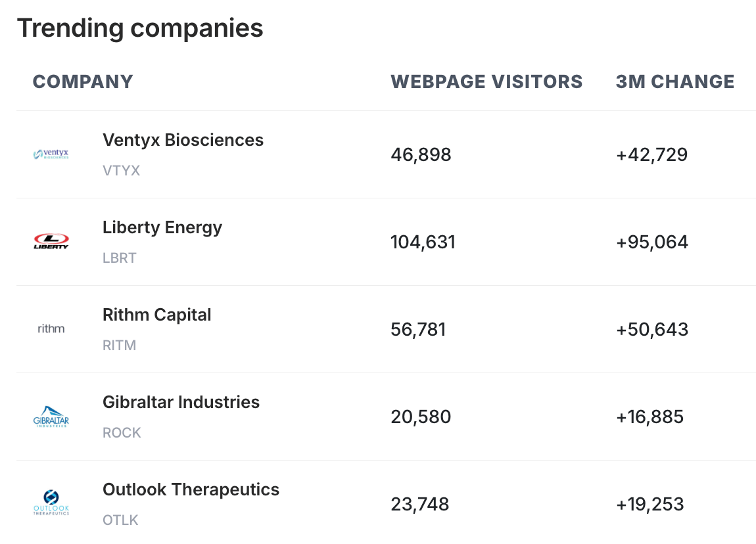The width and height of the screenshot is (756, 544).
Task: Sort by the Company column header
Action: click(83, 81)
